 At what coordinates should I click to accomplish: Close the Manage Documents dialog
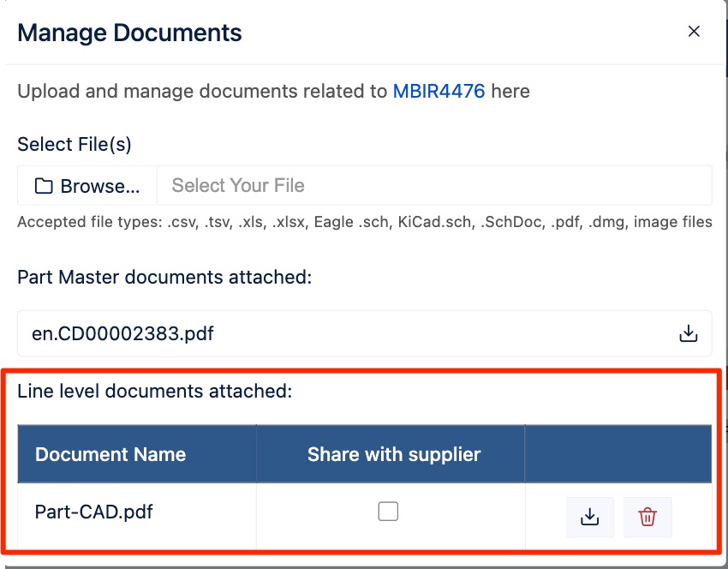(694, 31)
